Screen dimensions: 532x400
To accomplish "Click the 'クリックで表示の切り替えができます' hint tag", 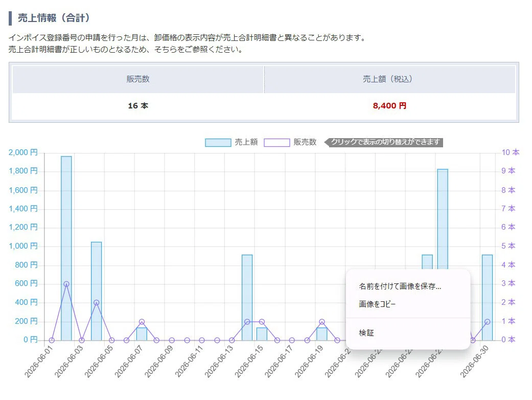I will coord(384,142).
